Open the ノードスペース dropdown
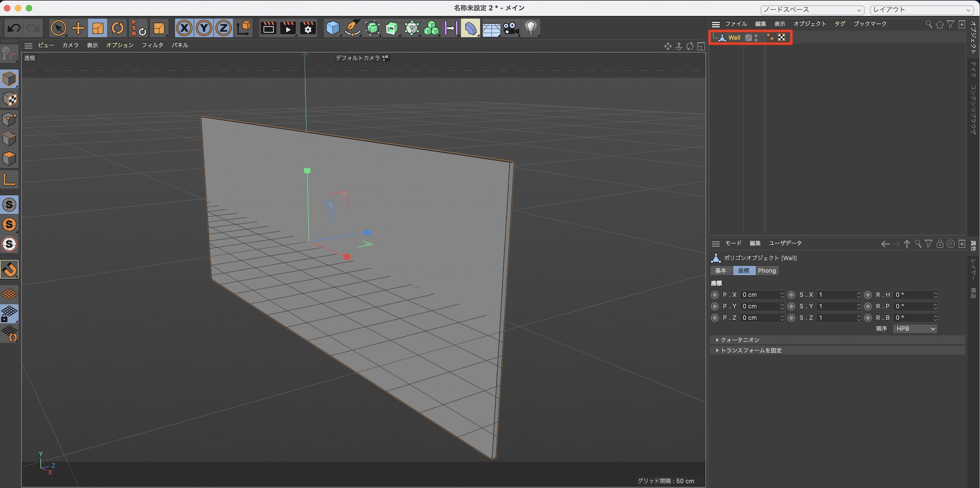 pyautogui.click(x=811, y=10)
